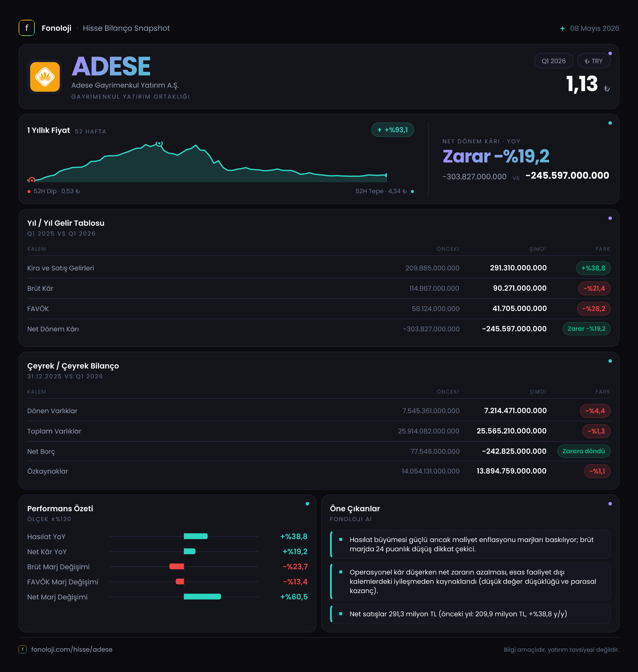Click the Fonoloji brand name

(57, 28)
